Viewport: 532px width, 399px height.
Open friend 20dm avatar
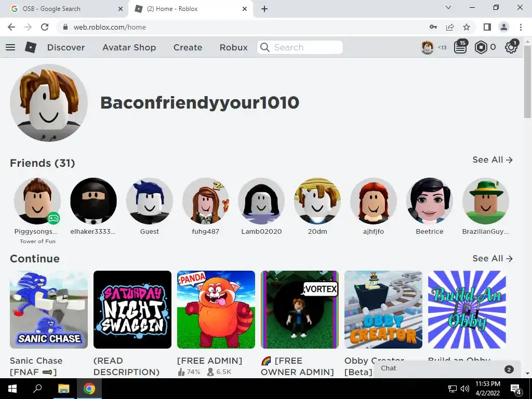[x=317, y=201]
